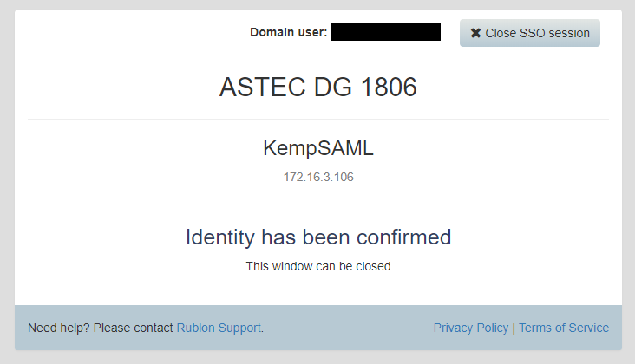Open the Rublon Support link
The height and width of the screenshot is (364, 635).
[219, 328]
